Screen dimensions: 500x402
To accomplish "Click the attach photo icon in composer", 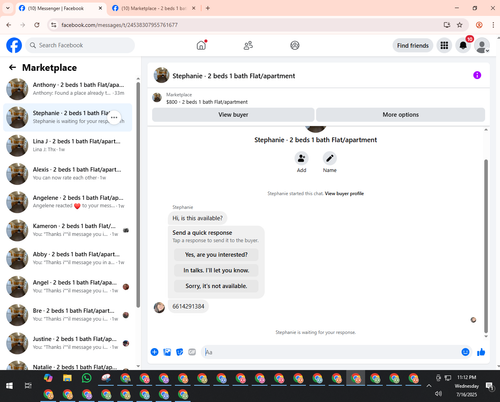I will pyautogui.click(x=167, y=352).
